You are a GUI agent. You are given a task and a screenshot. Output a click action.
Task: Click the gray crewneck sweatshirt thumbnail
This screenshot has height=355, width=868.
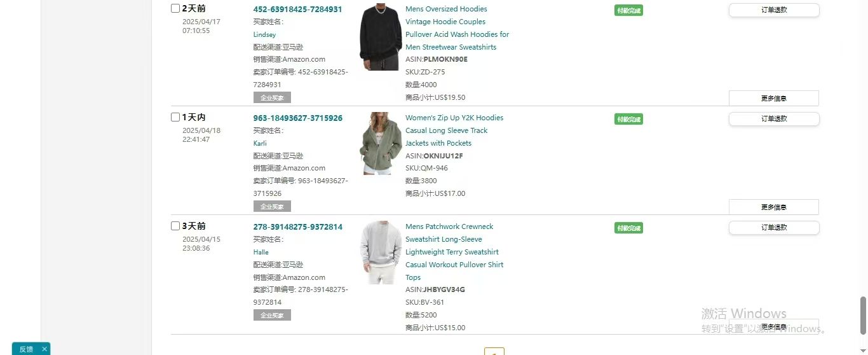point(381,252)
